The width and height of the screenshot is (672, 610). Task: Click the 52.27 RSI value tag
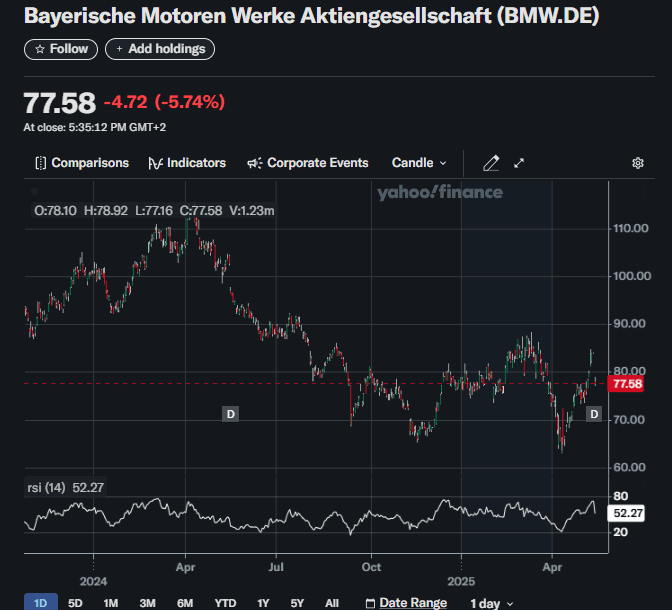pos(625,513)
